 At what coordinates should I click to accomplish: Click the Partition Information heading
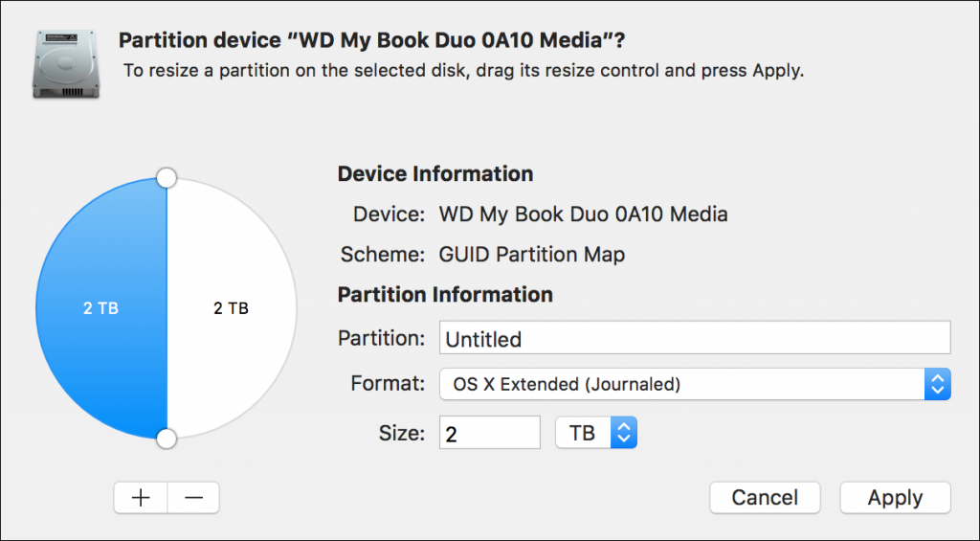445,295
